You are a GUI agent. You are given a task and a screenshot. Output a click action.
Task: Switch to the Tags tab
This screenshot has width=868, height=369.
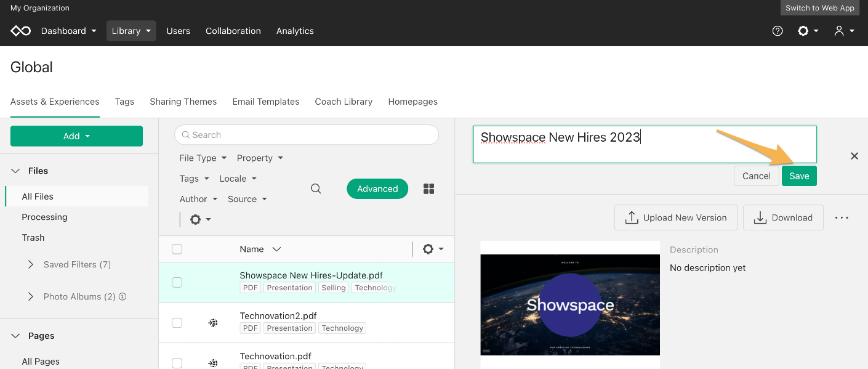pos(124,102)
